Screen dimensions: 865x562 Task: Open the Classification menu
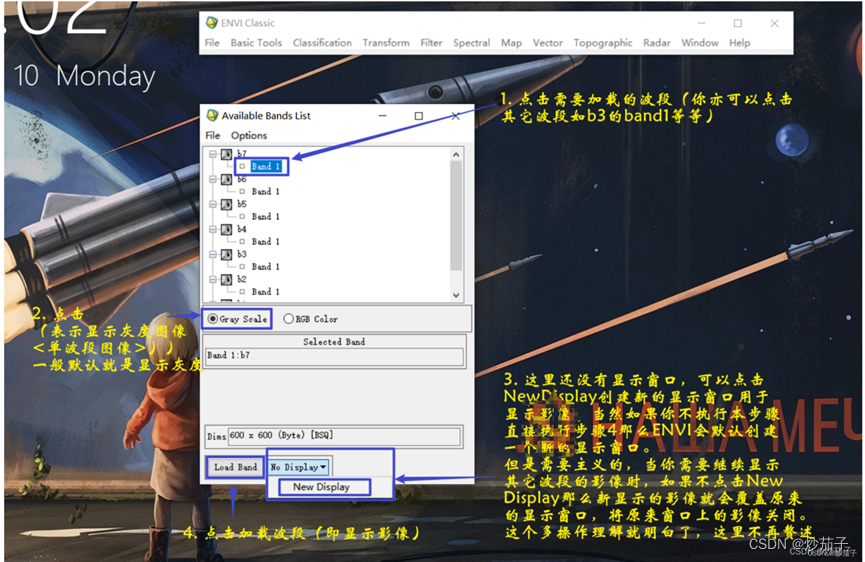coord(322,42)
